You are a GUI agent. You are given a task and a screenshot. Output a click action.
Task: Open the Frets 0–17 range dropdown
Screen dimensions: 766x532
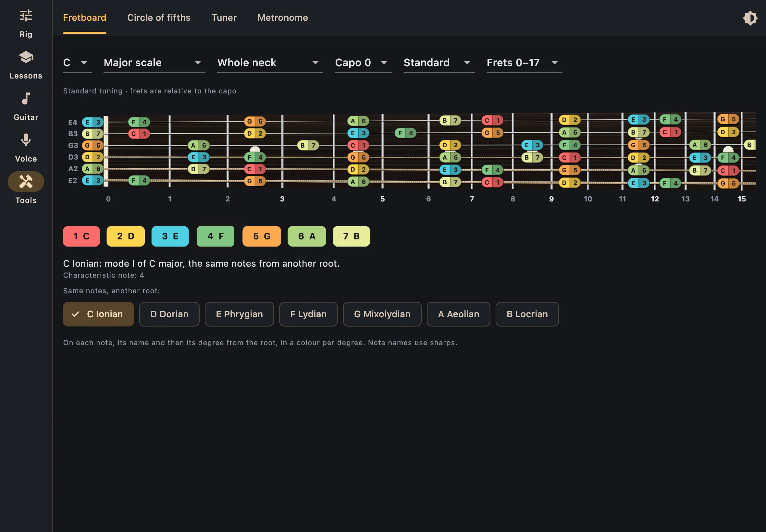click(524, 63)
